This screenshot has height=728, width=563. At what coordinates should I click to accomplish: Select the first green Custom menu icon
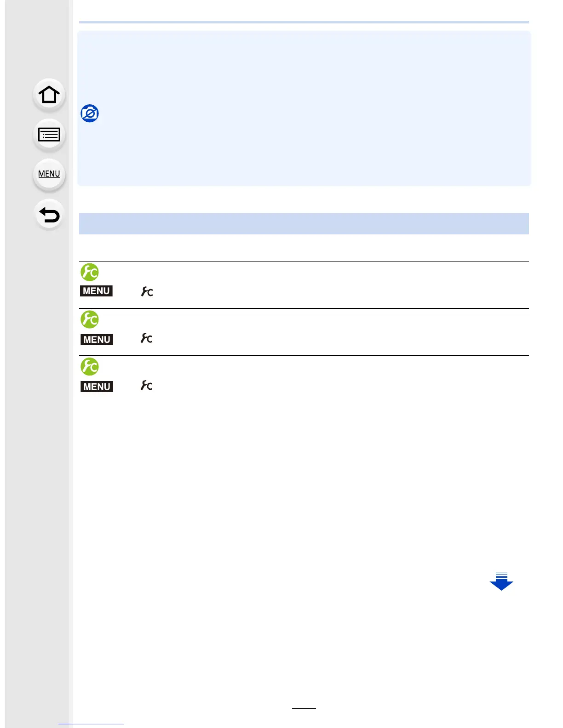(x=90, y=272)
